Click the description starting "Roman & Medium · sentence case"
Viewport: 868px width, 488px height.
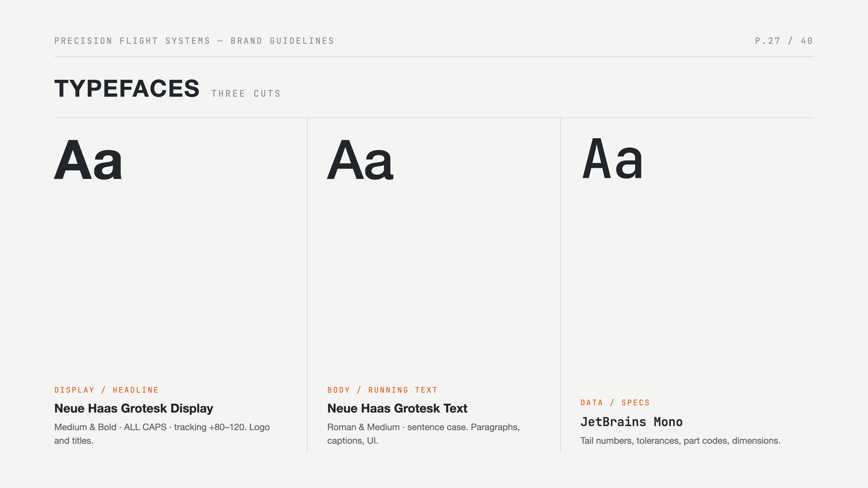click(x=424, y=434)
